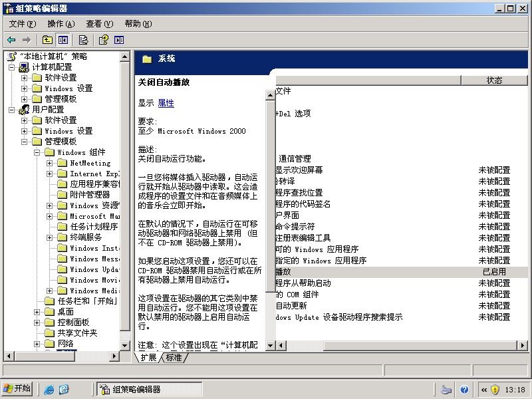Viewport: 532px width, 399px height.
Task: Select the Update 设备驱动程序搜索提示 row
Action: click(402, 317)
